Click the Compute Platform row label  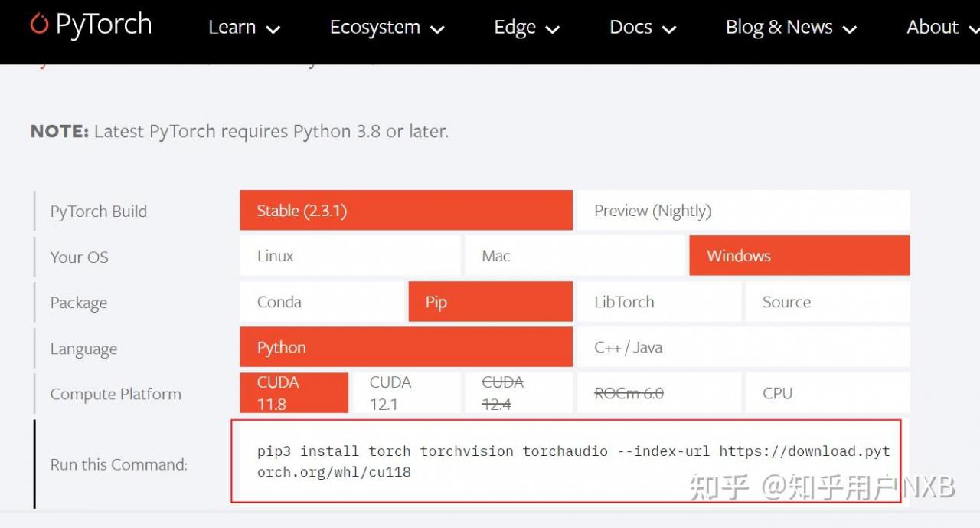(116, 394)
